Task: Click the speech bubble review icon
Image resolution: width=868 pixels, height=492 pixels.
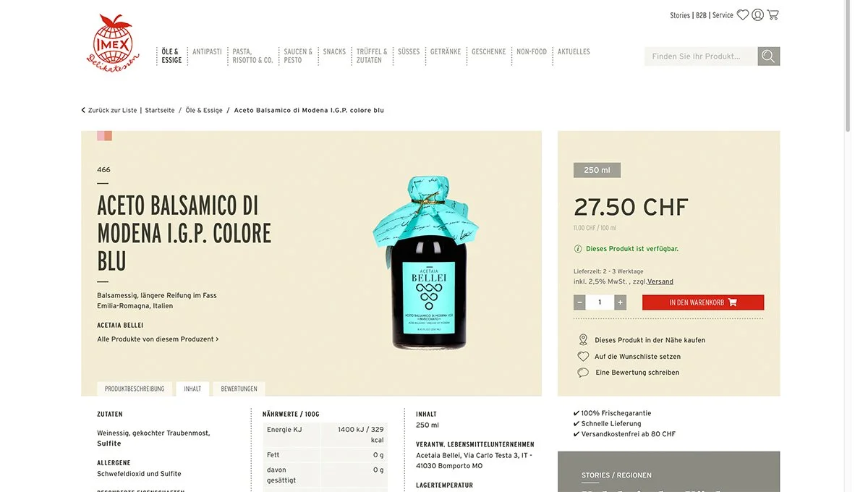Action: (x=583, y=373)
